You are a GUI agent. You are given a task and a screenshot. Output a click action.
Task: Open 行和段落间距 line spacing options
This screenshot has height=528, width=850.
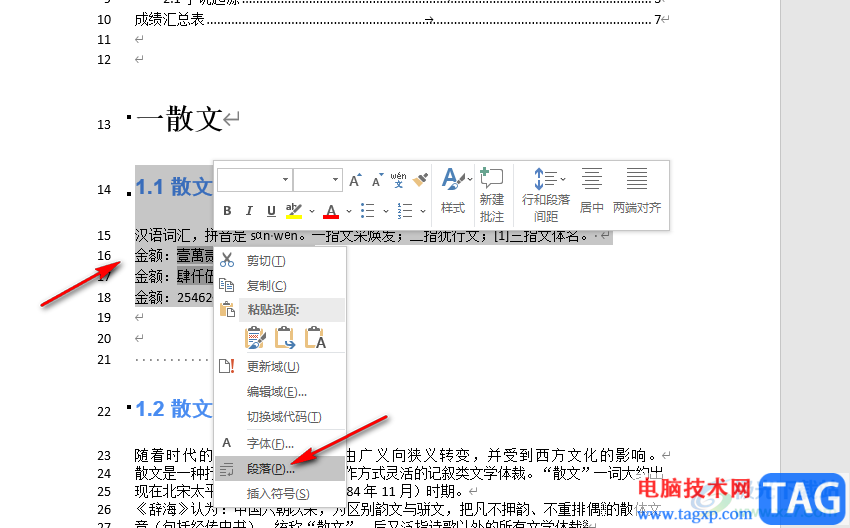pyautogui.click(x=546, y=195)
